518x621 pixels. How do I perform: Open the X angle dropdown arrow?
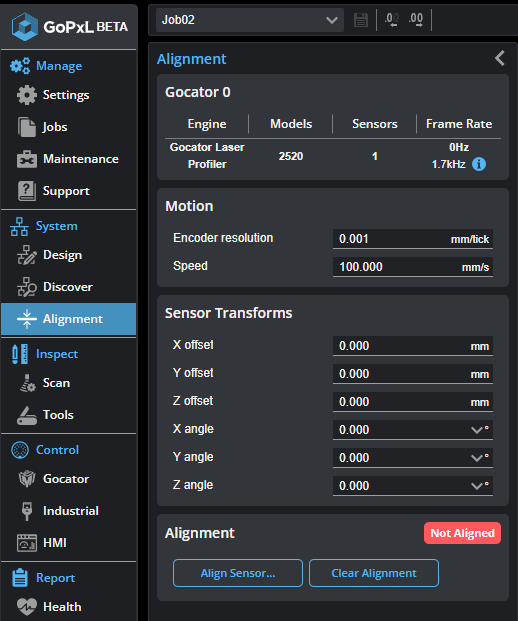coord(476,430)
